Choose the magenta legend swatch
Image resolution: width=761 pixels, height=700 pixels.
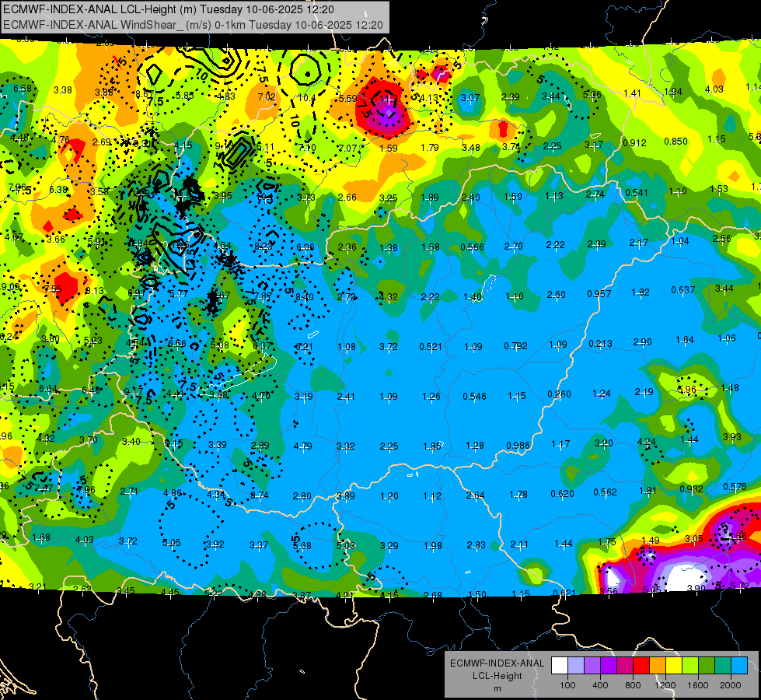tap(625, 666)
